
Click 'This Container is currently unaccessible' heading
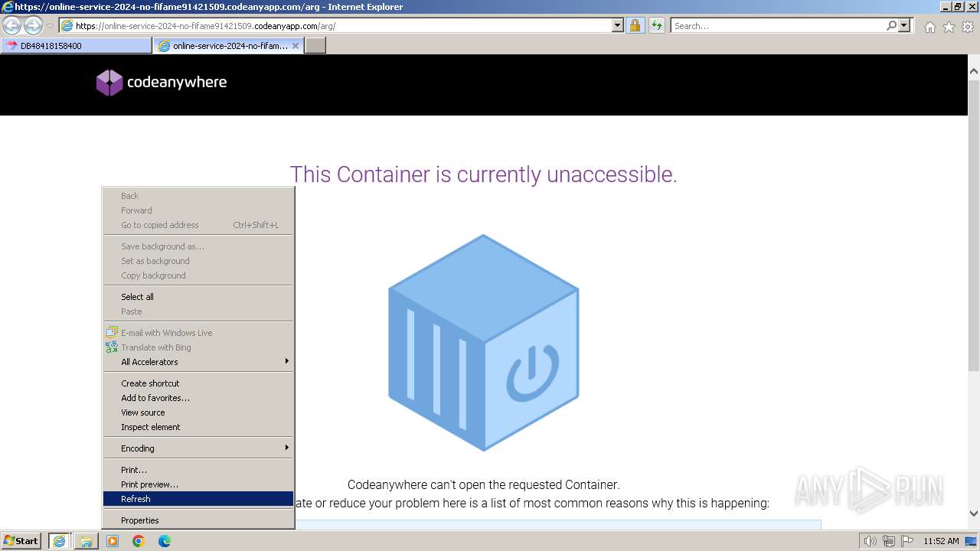pos(483,174)
